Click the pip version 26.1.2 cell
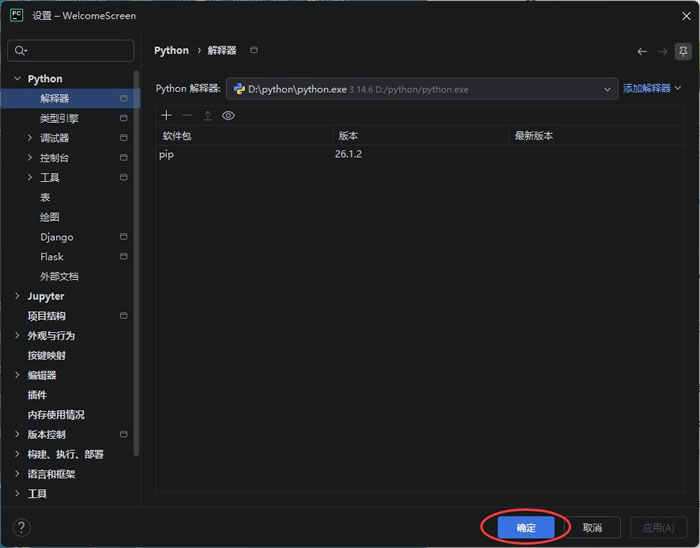Viewport: 700px width, 548px height. (348, 154)
